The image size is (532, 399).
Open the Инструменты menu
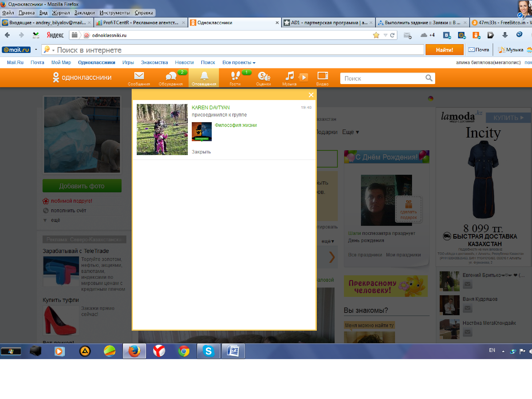pos(115,13)
